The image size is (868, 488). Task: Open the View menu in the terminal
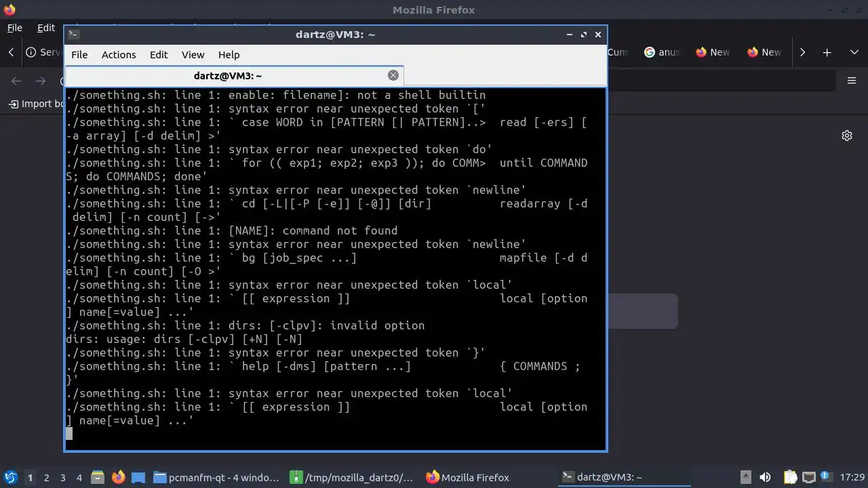tap(193, 55)
